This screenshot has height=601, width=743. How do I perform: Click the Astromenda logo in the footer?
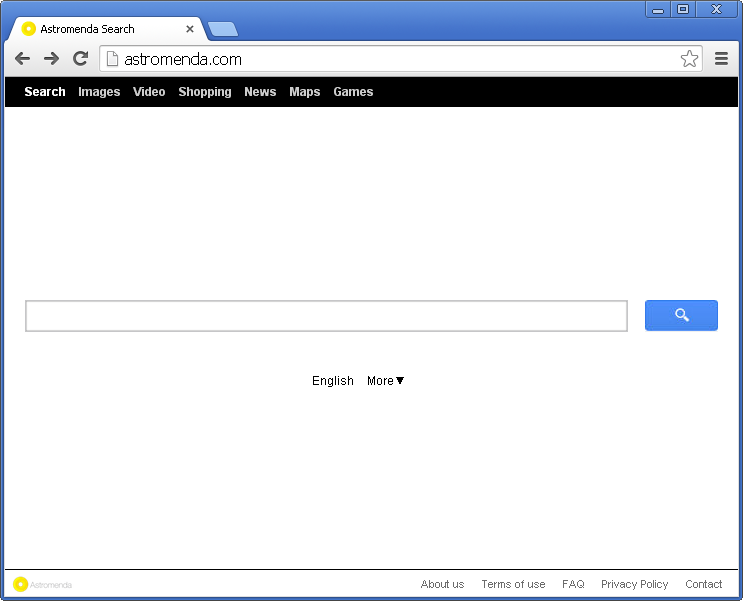point(42,584)
